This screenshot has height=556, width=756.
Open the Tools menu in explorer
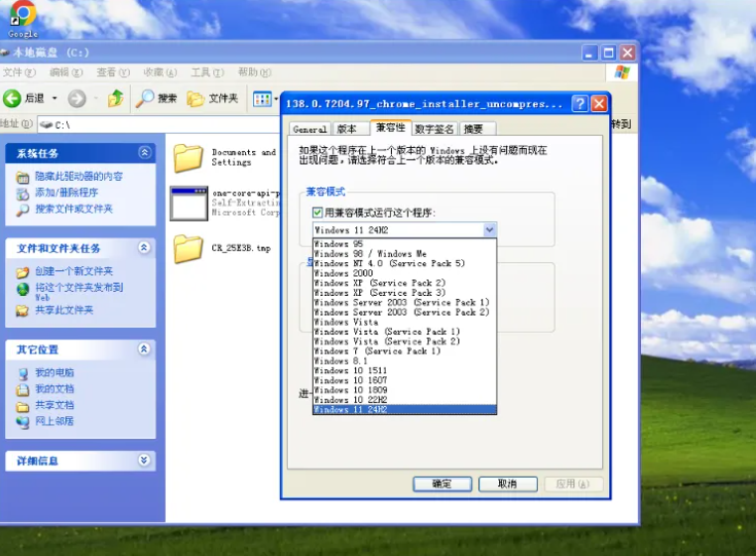coord(207,72)
